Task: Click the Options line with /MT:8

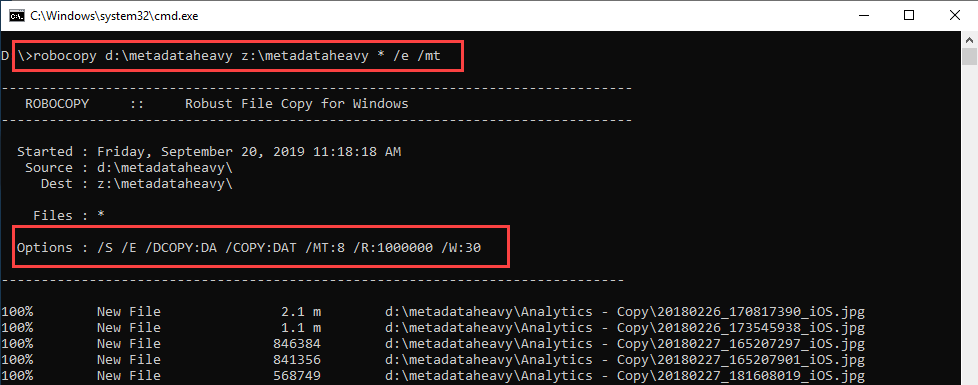Action: pyautogui.click(x=249, y=248)
